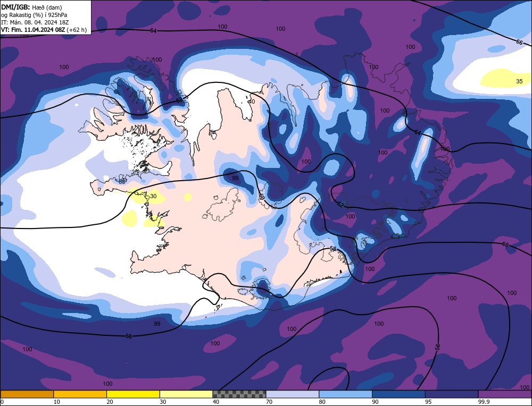Click the '70' legend tick label
This screenshot has width=532, height=406.
(x=269, y=402)
